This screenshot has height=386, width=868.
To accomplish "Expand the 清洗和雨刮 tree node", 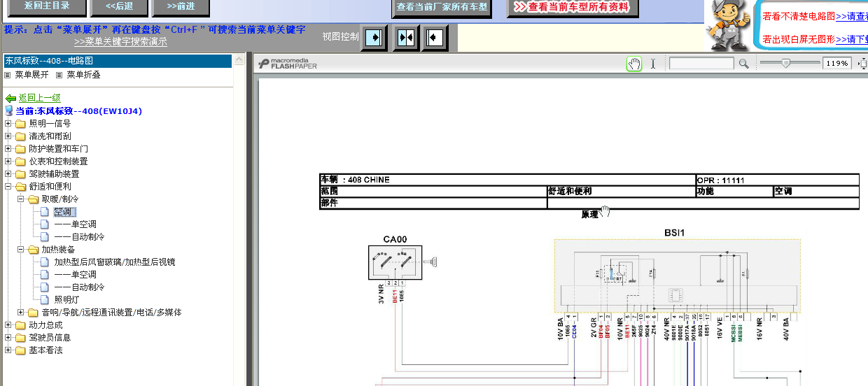I will pos(8,136).
